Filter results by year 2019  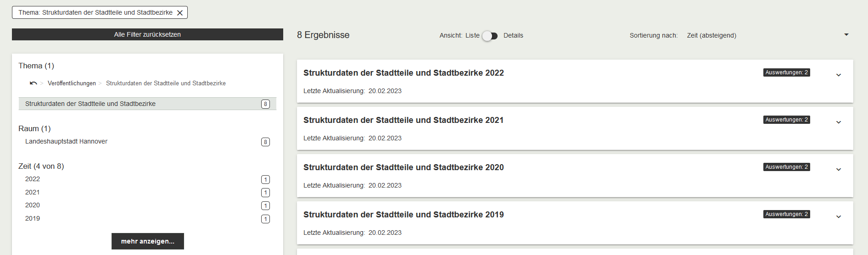pyautogui.click(x=33, y=219)
